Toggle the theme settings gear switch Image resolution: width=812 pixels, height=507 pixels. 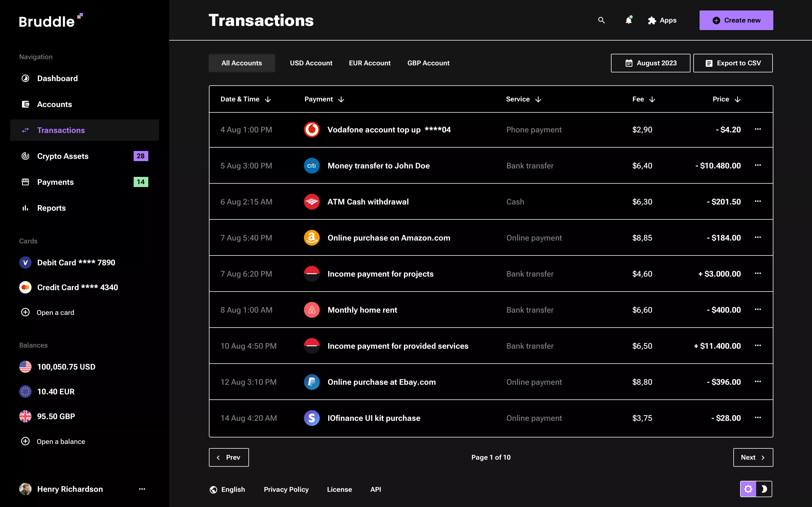click(x=749, y=489)
